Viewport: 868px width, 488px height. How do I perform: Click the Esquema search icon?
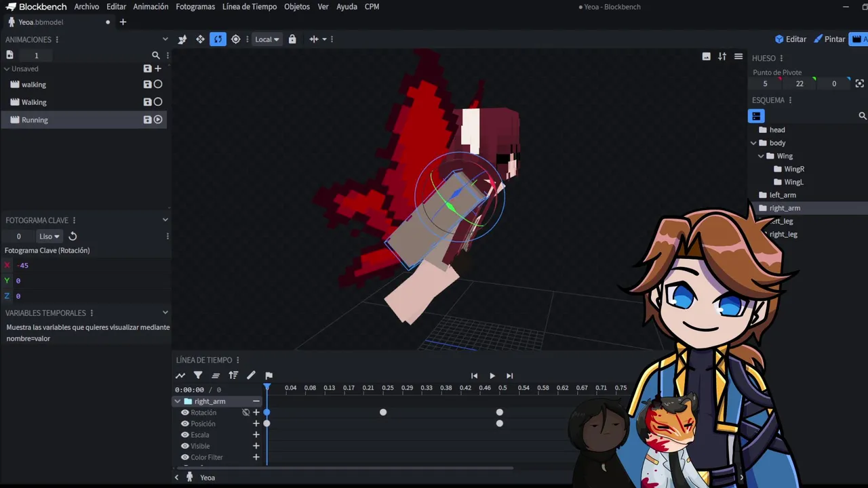(863, 116)
